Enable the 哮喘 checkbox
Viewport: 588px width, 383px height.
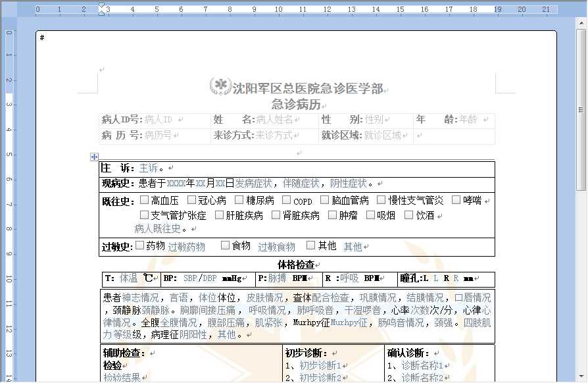pos(456,200)
